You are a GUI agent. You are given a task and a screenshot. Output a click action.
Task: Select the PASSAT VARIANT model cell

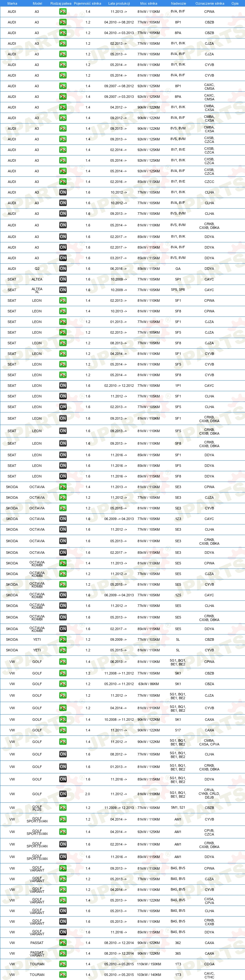pos(37,953)
